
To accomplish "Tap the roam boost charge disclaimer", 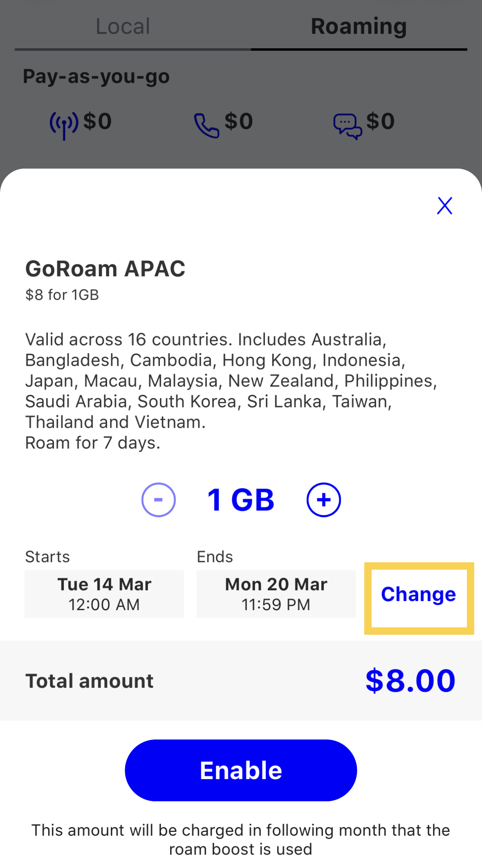I will (241, 839).
